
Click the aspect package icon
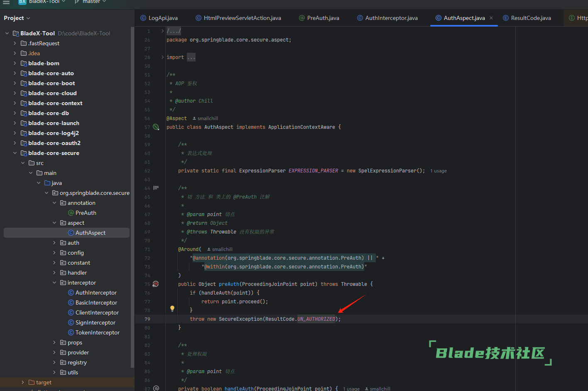pyautogui.click(x=63, y=223)
